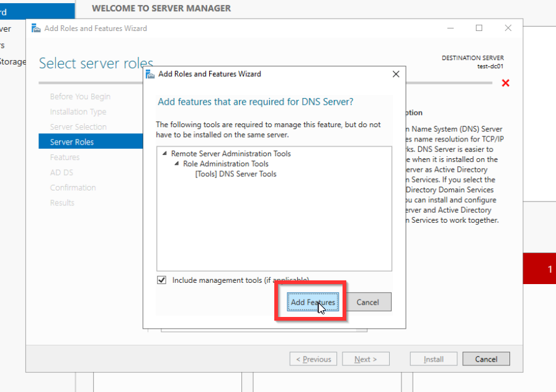This screenshot has width=556, height=392.
Task: Click 'test-dc01' destination server name
Action: pos(490,66)
